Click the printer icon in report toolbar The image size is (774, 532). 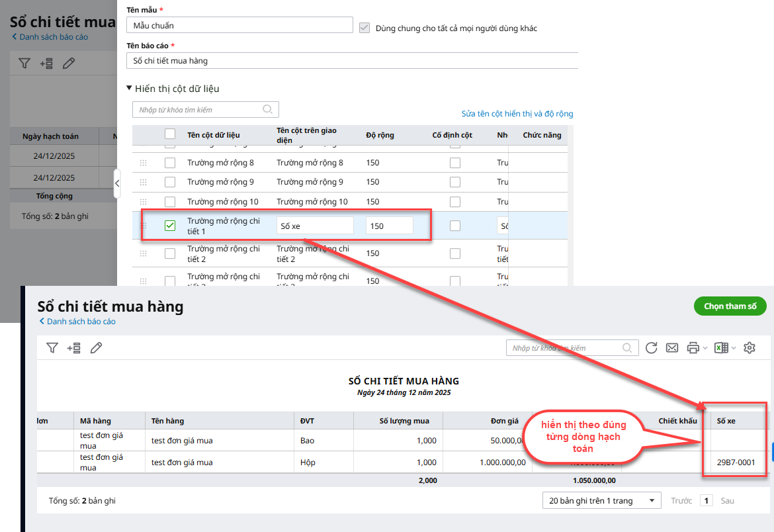tap(693, 348)
